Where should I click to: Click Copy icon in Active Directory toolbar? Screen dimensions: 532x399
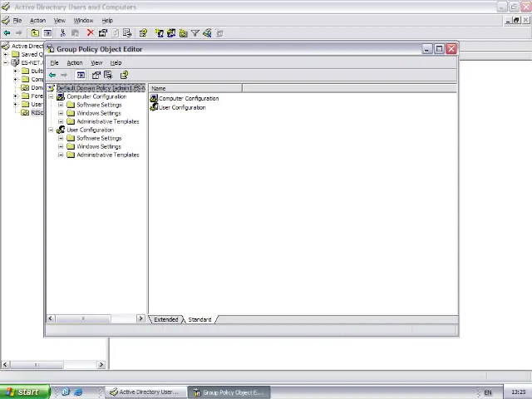point(76,33)
